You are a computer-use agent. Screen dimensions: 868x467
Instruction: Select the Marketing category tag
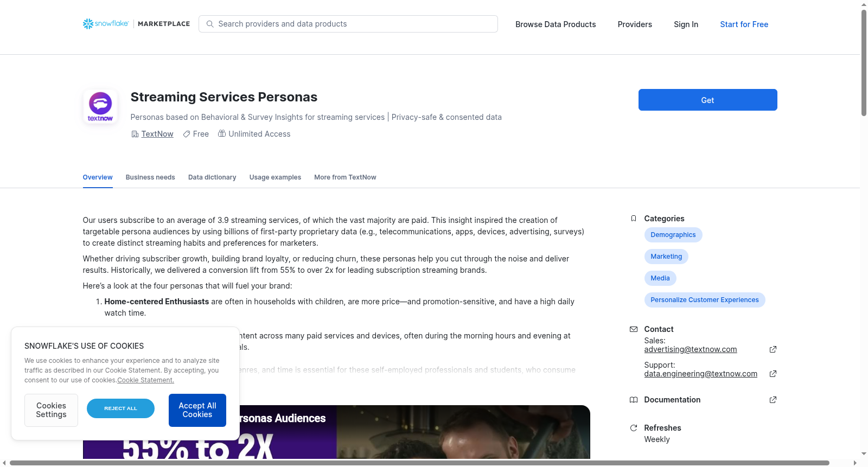pyautogui.click(x=666, y=257)
